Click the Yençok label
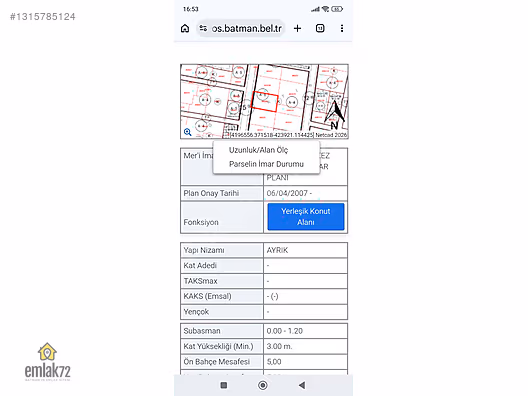Viewport: 528px width, 396px height. pos(196,312)
